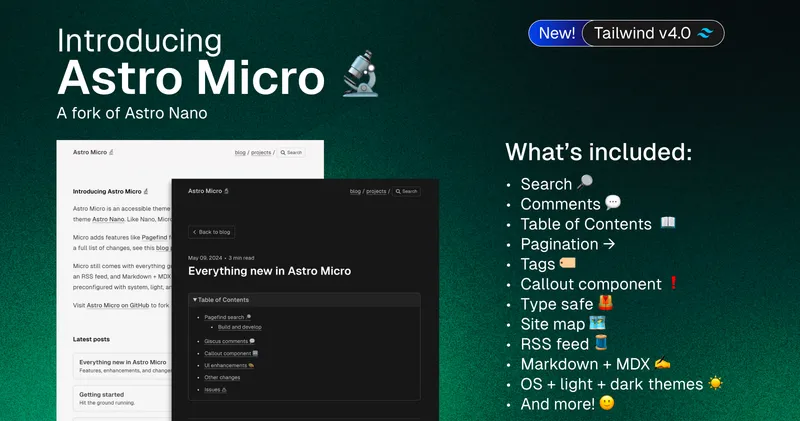The height and width of the screenshot is (421, 800).
Task: Click the speech bubble emoji next to Comments
Action: click(613, 203)
